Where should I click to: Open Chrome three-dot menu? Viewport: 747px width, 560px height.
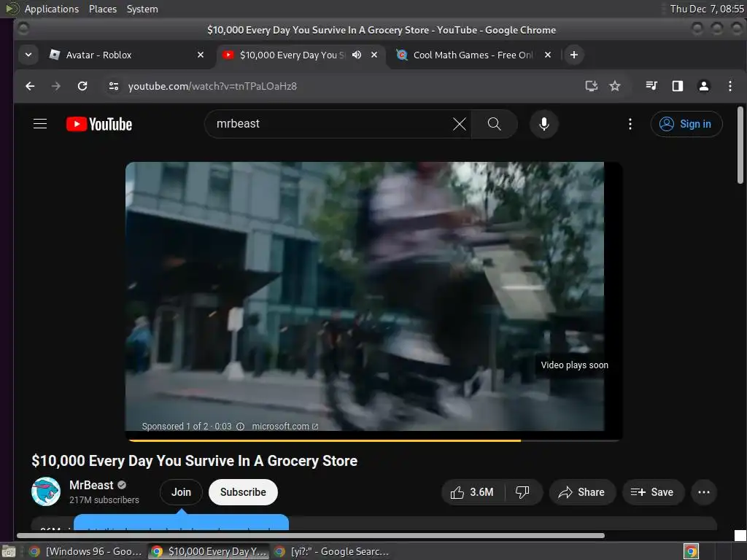click(x=729, y=86)
